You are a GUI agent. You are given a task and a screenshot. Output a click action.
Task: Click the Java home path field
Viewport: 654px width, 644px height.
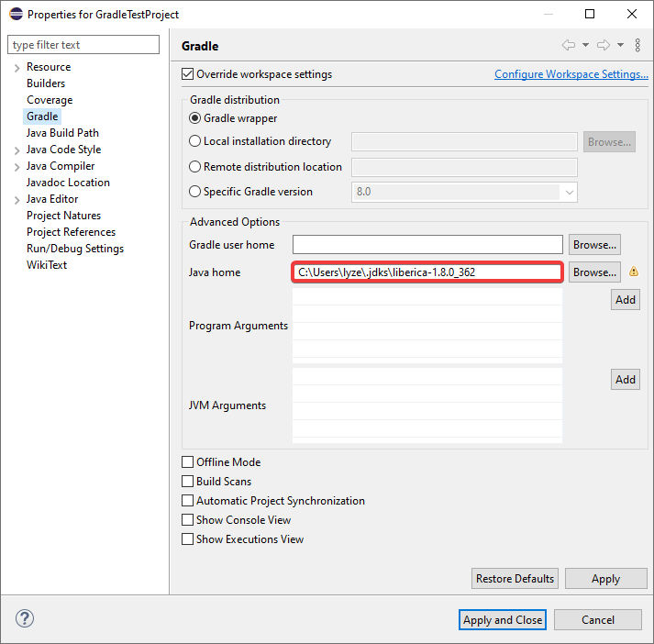(427, 272)
